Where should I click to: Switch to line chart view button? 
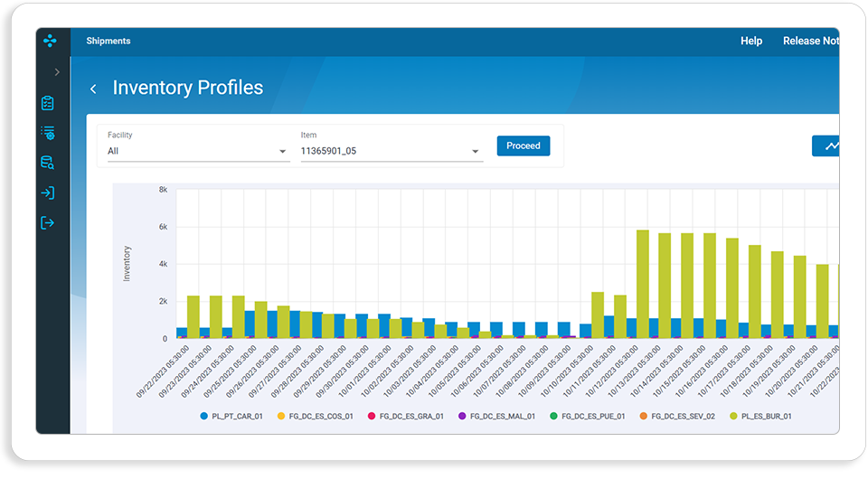pos(826,146)
